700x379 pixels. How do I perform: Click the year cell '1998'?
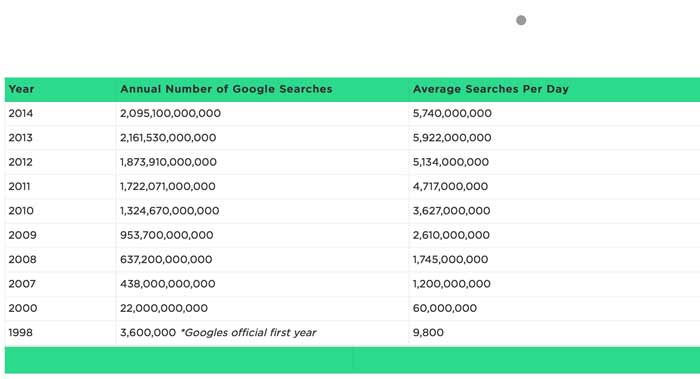coord(21,332)
